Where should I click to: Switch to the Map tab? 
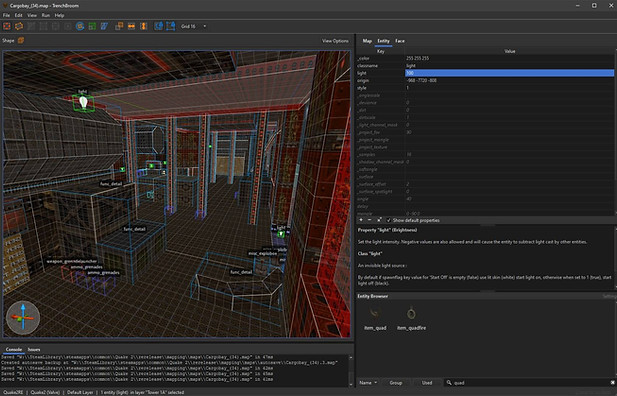(x=367, y=41)
